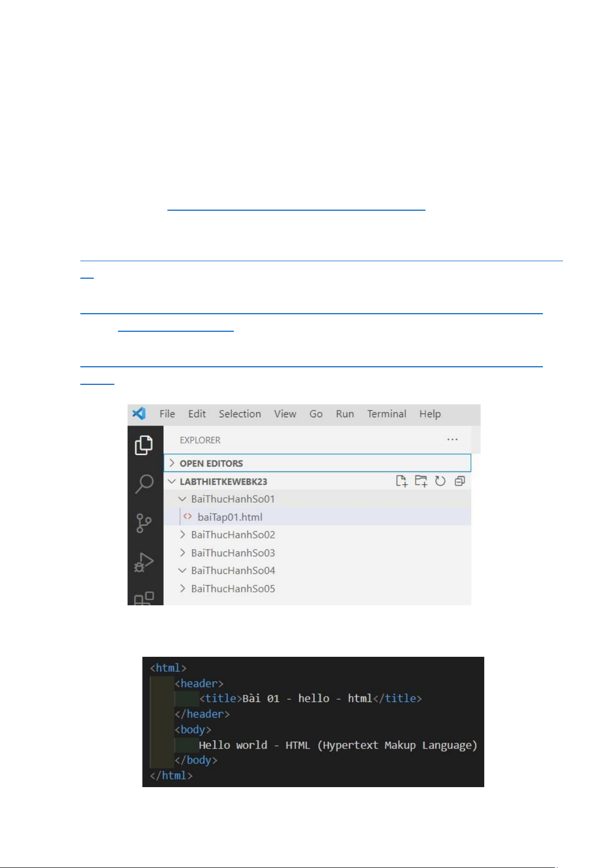
Task: Open the Source Control branch icon
Action: [144, 523]
